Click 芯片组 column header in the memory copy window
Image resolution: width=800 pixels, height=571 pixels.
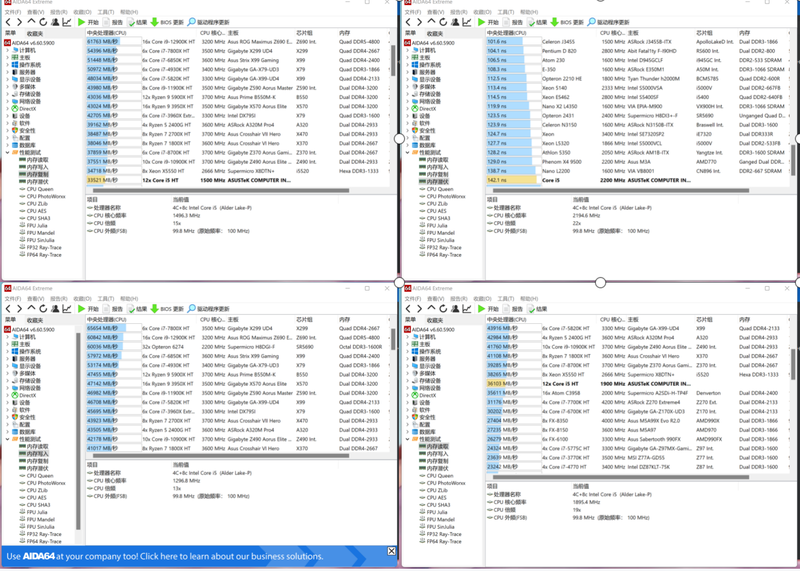click(305, 33)
